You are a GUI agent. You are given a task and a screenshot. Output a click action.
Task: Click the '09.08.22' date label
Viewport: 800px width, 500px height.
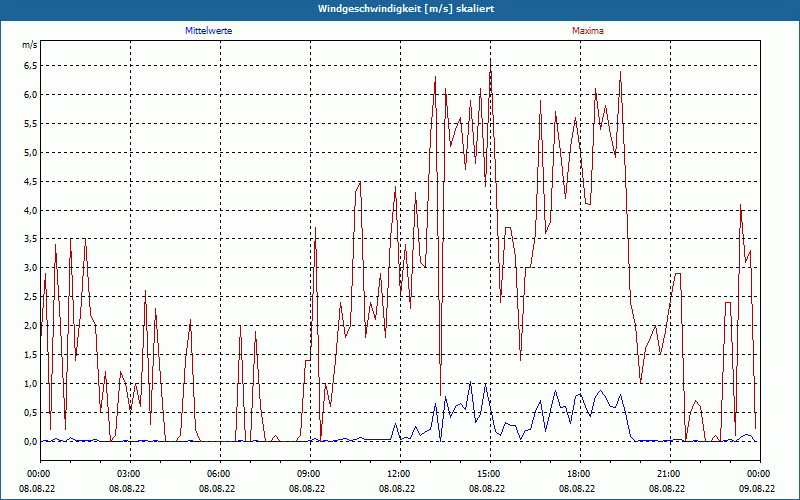[x=757, y=488]
